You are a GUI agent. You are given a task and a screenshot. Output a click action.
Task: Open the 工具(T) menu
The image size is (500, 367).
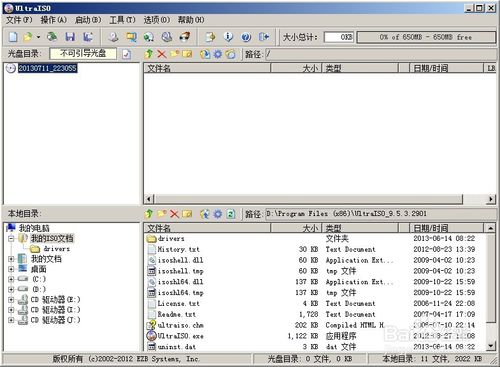click(123, 20)
